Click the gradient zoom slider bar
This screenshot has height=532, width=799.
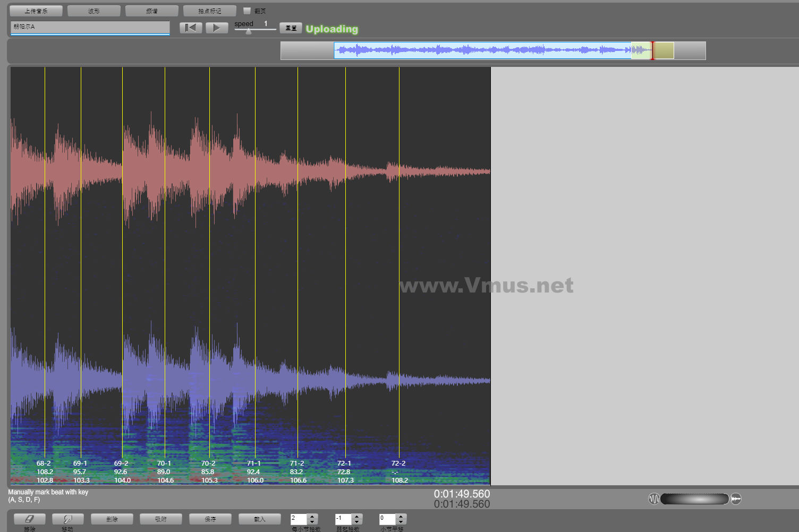(695, 499)
